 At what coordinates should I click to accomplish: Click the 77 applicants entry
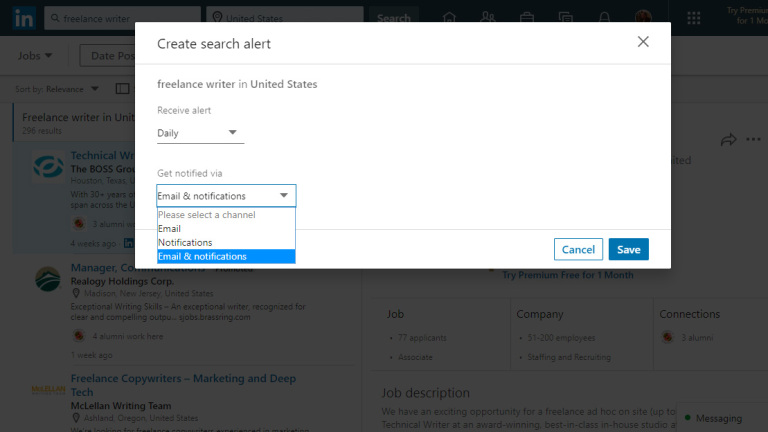422,337
